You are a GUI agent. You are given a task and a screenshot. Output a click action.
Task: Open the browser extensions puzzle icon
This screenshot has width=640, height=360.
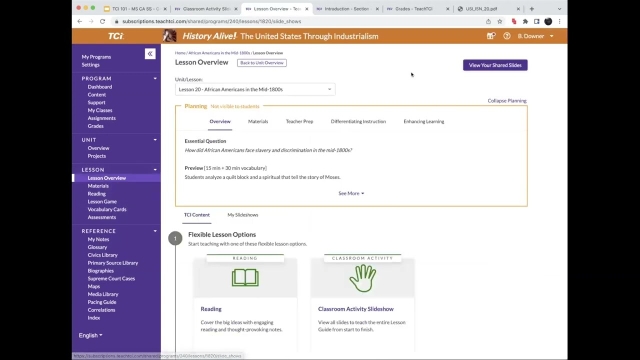click(525, 21)
